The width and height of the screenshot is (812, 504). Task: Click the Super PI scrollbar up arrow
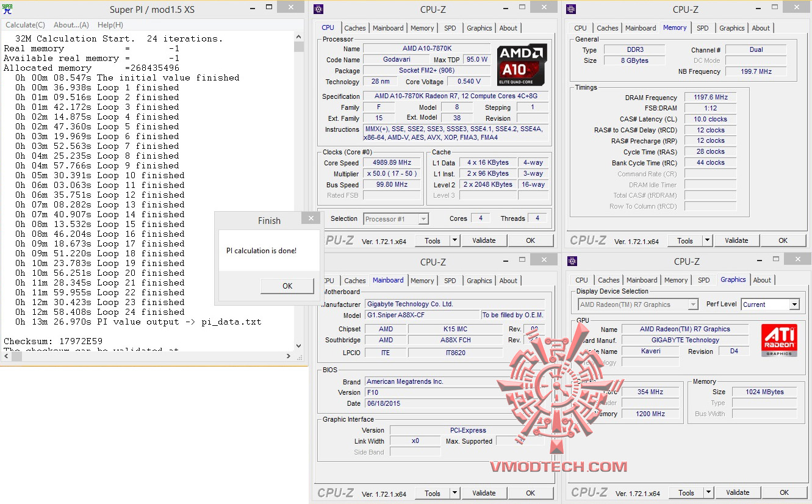coord(298,37)
